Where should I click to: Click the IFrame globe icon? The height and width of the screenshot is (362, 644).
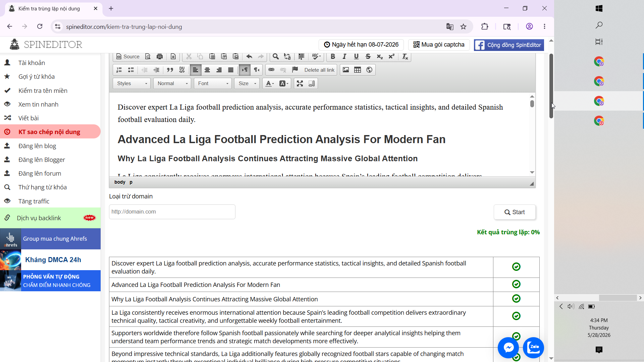(x=369, y=70)
